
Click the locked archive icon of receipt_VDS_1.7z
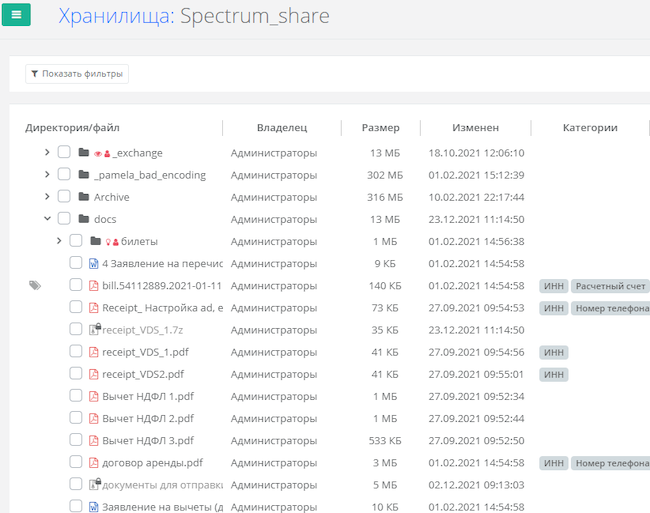click(x=94, y=330)
